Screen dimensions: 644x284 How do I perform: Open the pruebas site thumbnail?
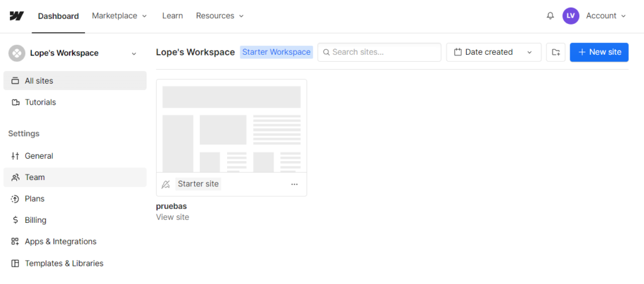click(x=231, y=126)
